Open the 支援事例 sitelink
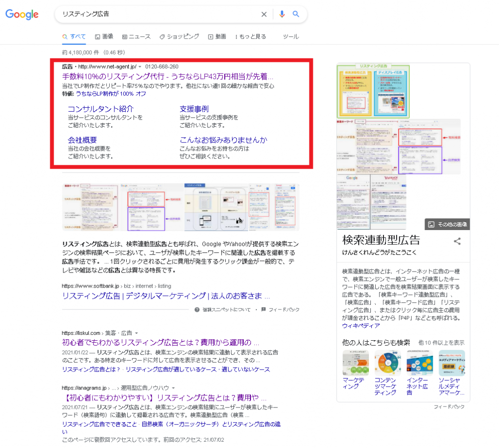 [x=194, y=109]
